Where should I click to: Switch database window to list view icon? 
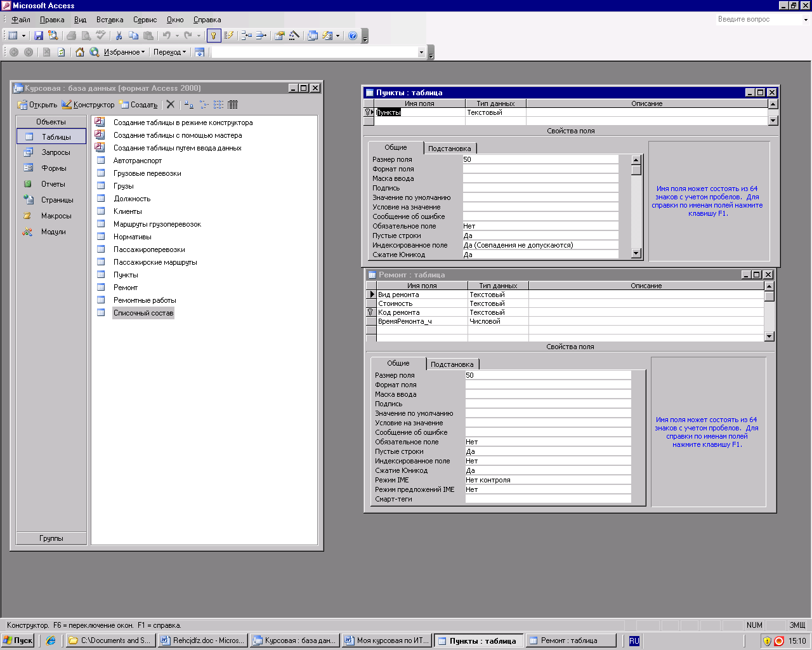(x=218, y=105)
